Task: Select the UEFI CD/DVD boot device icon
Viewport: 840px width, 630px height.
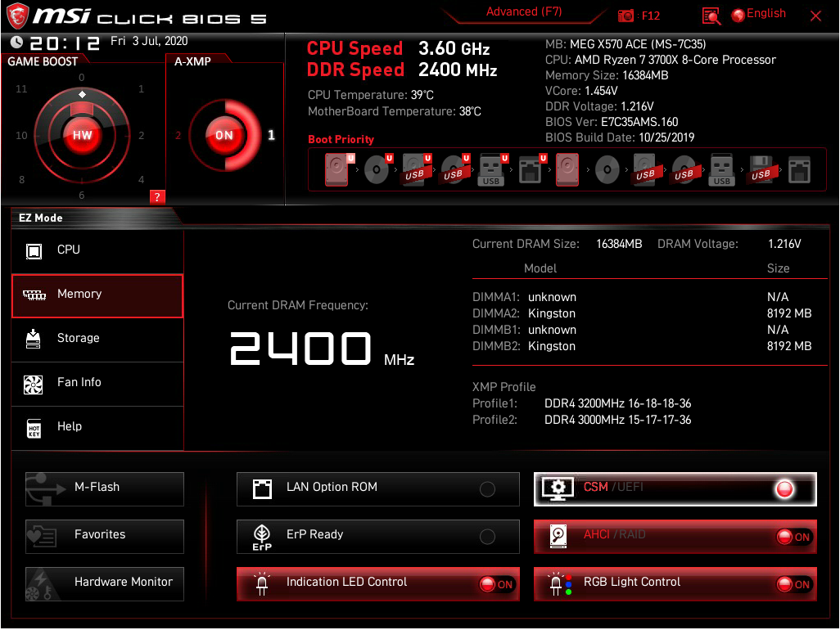Action: pyautogui.click(x=377, y=169)
